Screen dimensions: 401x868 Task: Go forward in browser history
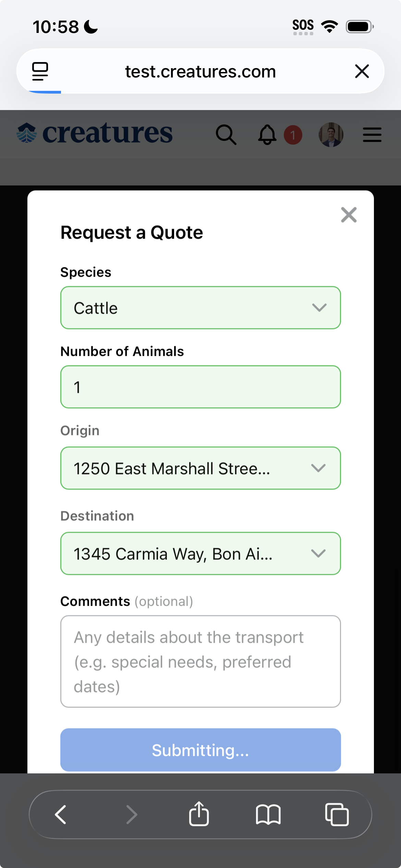tap(132, 815)
